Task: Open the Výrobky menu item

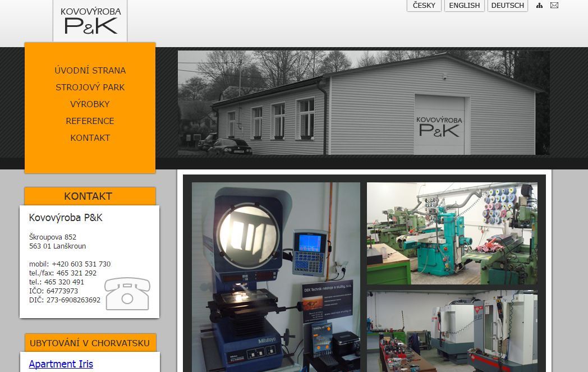Action: pos(90,104)
